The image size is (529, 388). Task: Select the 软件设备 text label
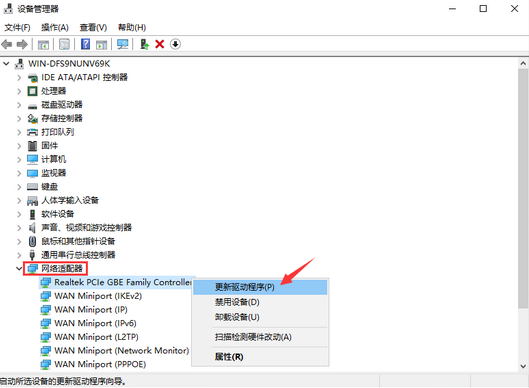[x=58, y=214]
